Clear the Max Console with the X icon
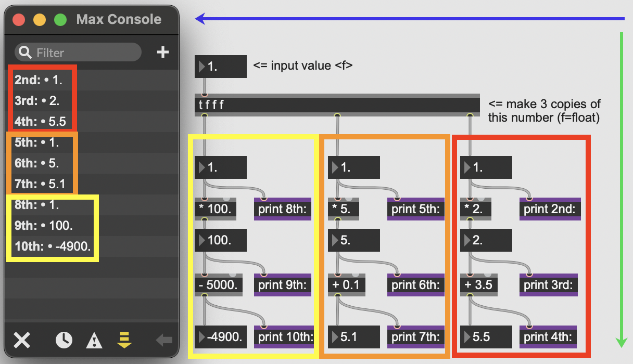The height and width of the screenshot is (364, 633). tap(21, 341)
